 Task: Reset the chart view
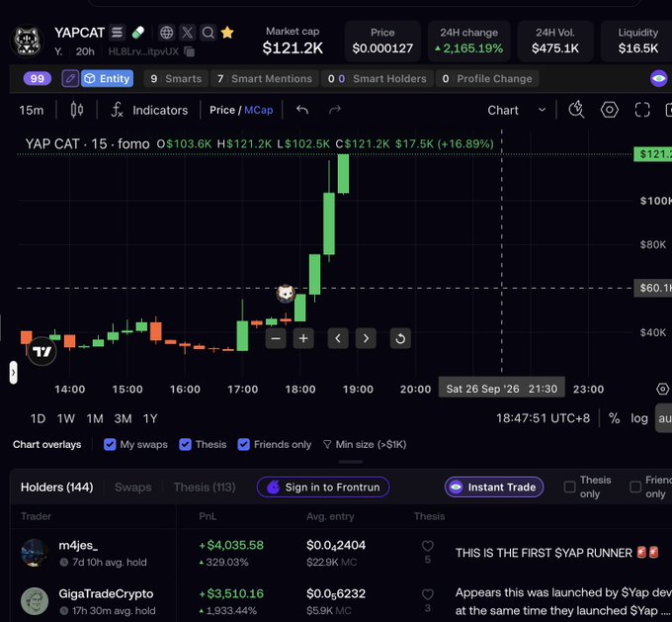(400, 338)
